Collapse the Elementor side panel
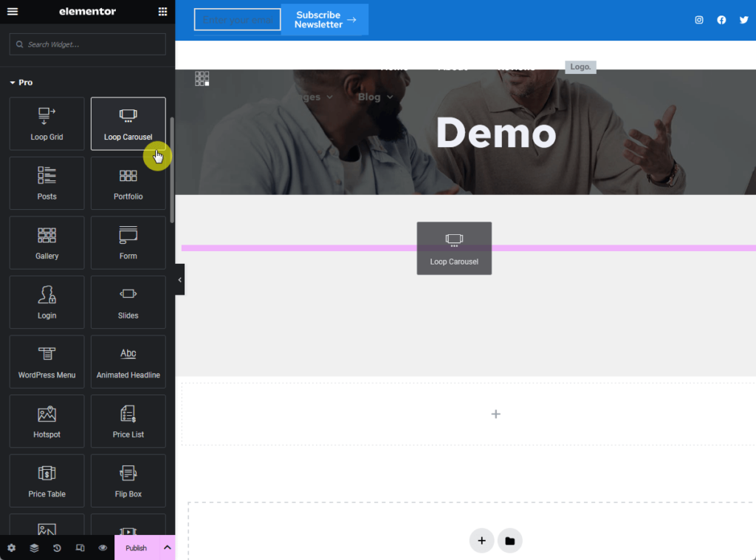Screen dimensions: 756x560 (180, 280)
